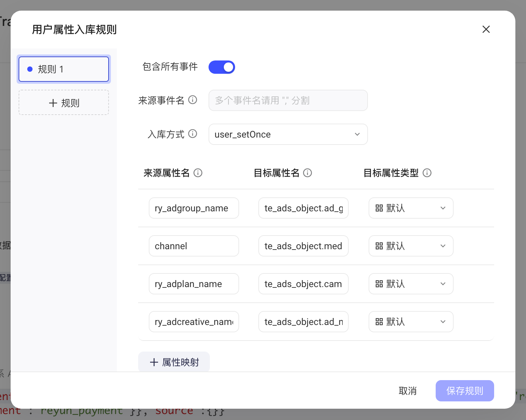Click the te_ads_object.ad_g target field
This screenshot has width=526, height=420.
[304, 208]
